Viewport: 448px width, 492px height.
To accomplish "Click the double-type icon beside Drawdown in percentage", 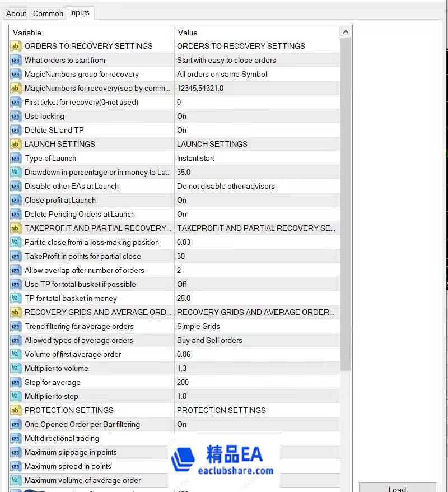I will [16, 172].
